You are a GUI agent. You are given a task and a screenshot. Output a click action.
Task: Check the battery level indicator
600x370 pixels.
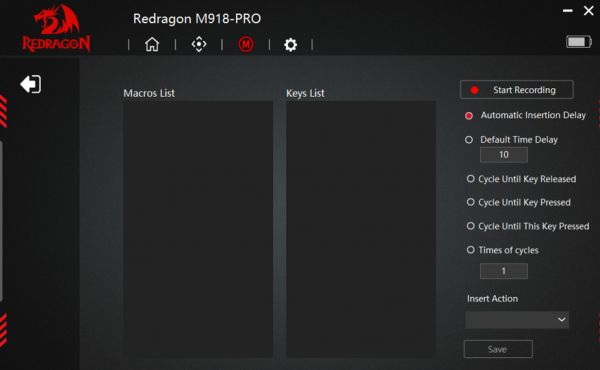click(579, 42)
